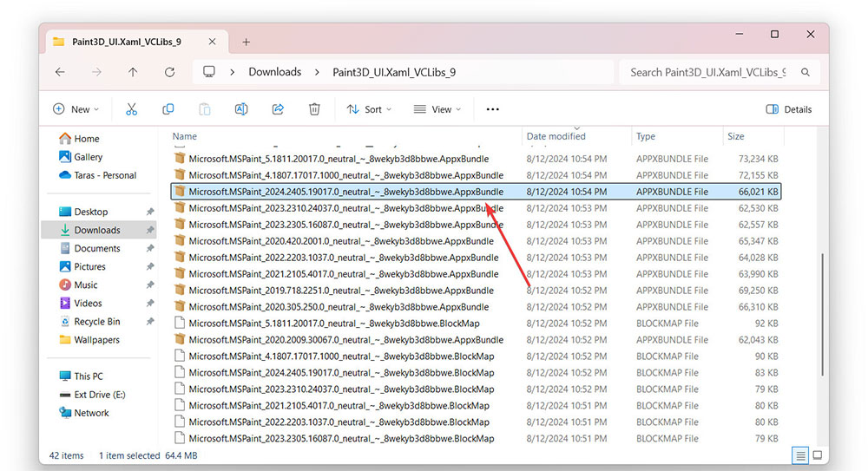Screen dimensions: 868x471
Task: Click the Copy icon in toolbar
Action: 168,109
